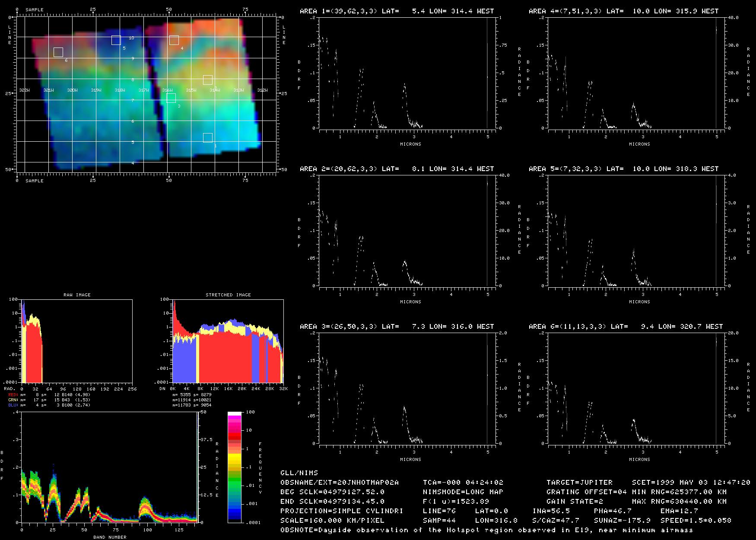Select the square marker near 314W on the map

(x=208, y=80)
